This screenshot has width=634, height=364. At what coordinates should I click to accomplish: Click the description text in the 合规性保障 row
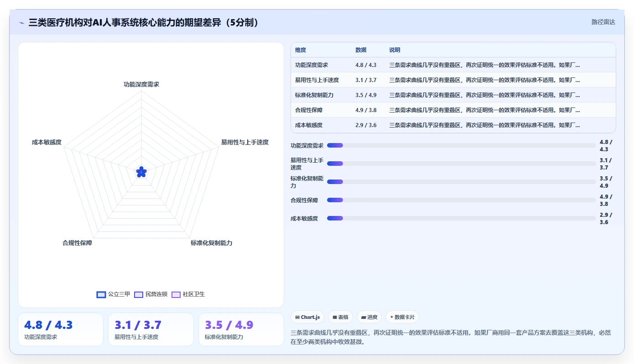pos(484,110)
